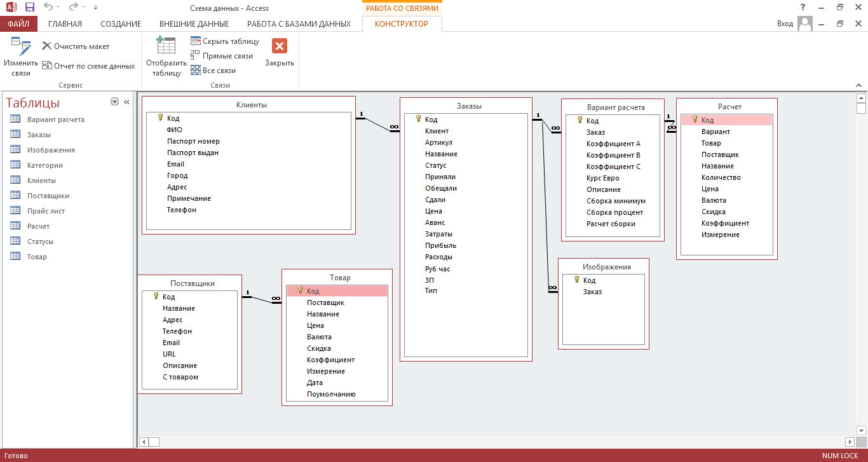Select Поумолчанию field in Товар table
Viewport: 868px width, 462px height.
coord(331,394)
